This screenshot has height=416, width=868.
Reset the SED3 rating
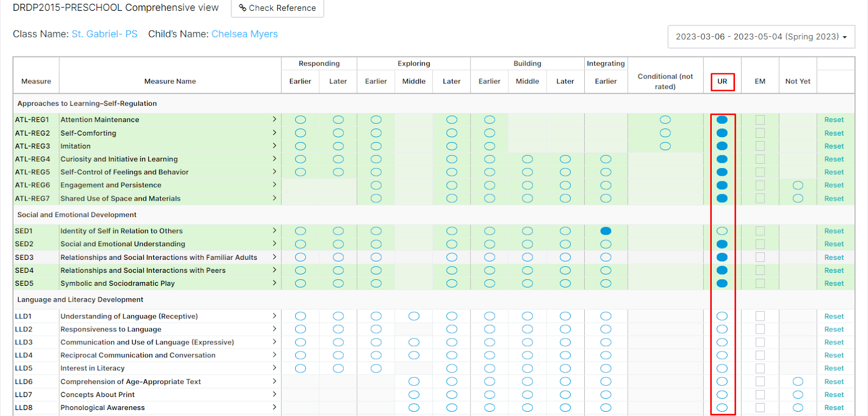pyautogui.click(x=834, y=257)
